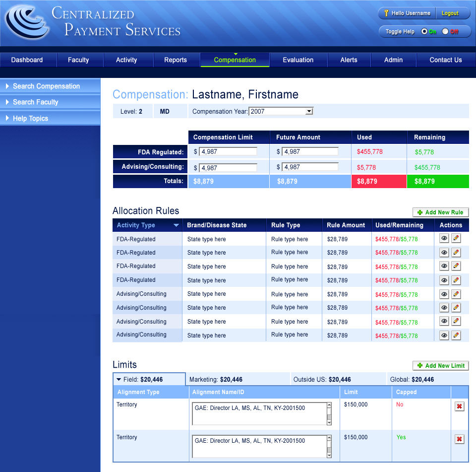Image resolution: width=476 pixels, height=472 pixels.
Task: Click the pencil edit icon in last allocation row
Action: click(456, 336)
